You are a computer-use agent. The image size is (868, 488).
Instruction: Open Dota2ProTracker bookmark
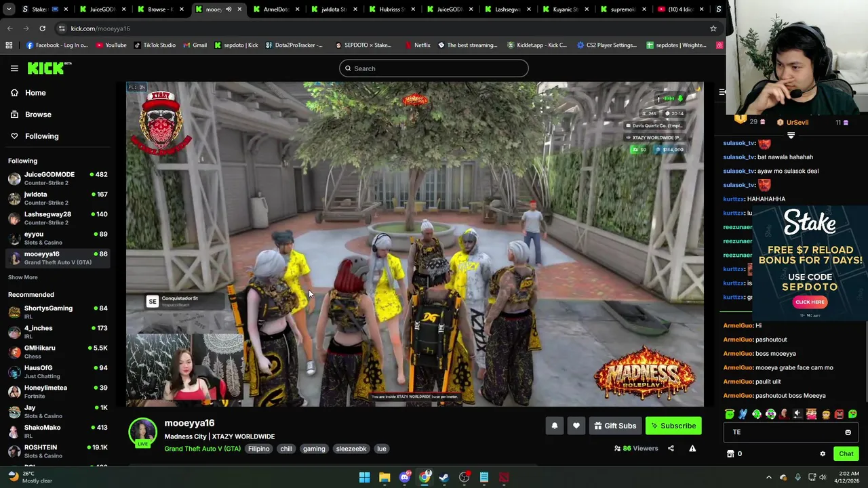click(293, 45)
